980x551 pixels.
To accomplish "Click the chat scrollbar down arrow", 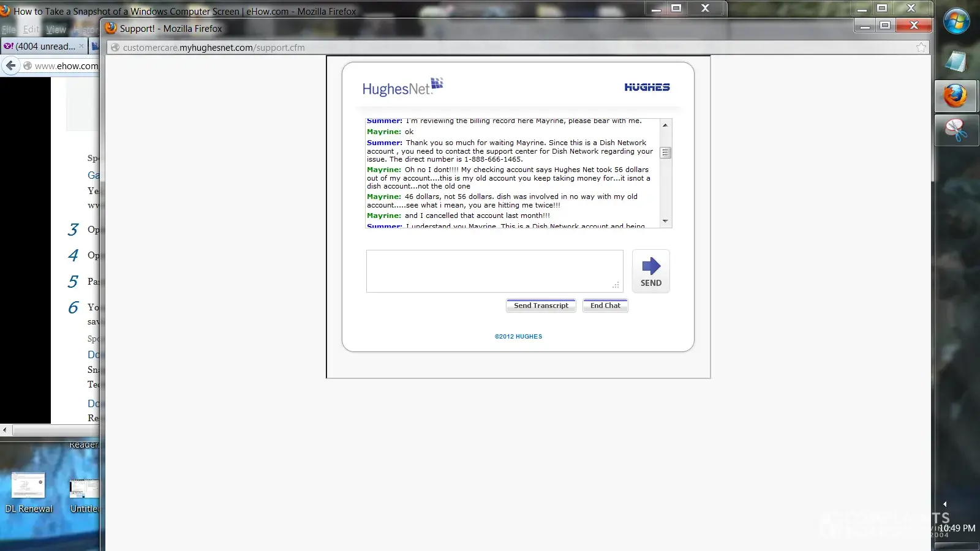I will point(665,221).
